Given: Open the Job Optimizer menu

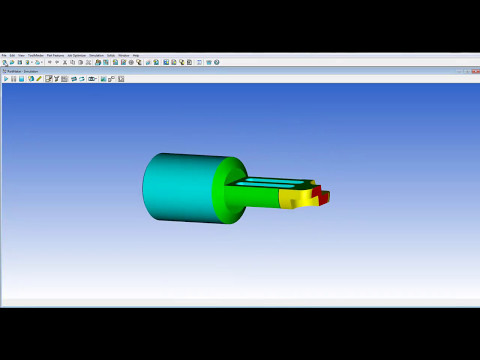Looking at the screenshot, I should (x=77, y=55).
